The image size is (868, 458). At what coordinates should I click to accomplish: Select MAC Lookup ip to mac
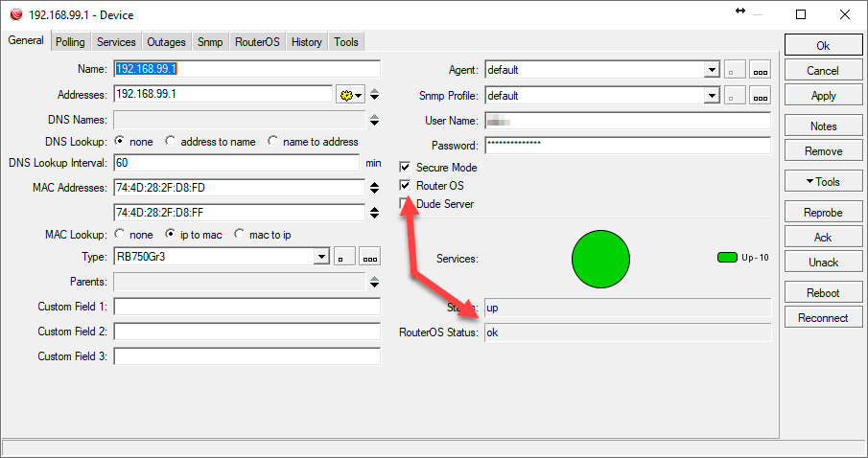(x=170, y=234)
